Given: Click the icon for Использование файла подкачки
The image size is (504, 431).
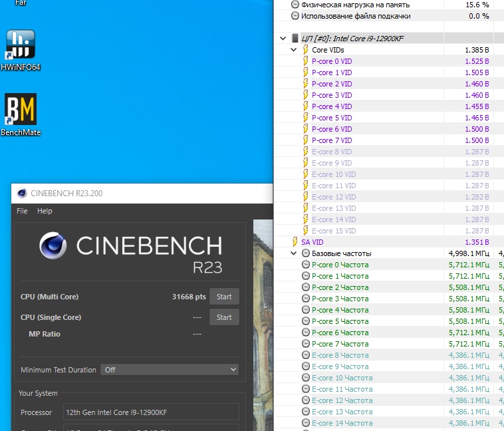Looking at the screenshot, I should [x=295, y=16].
